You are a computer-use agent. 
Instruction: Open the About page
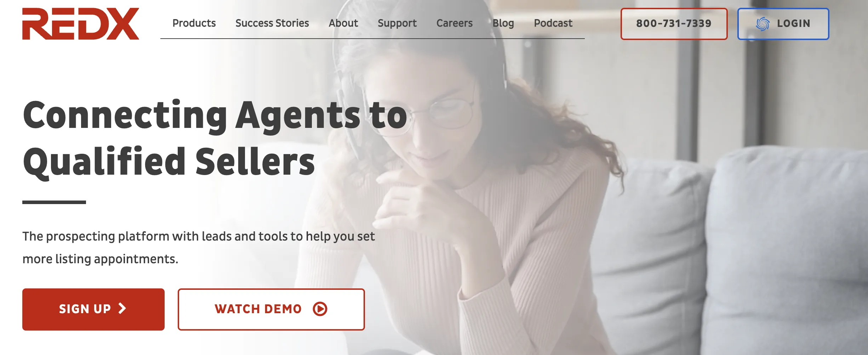(x=343, y=23)
